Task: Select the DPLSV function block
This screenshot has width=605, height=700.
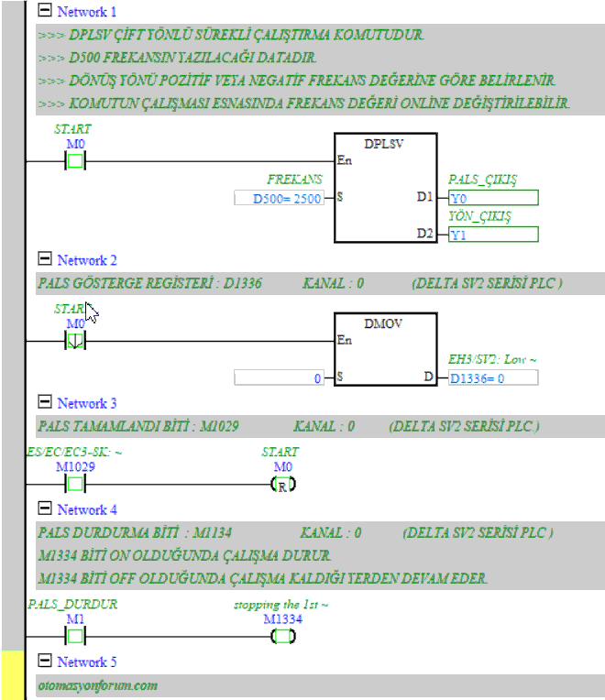Action: (x=384, y=188)
